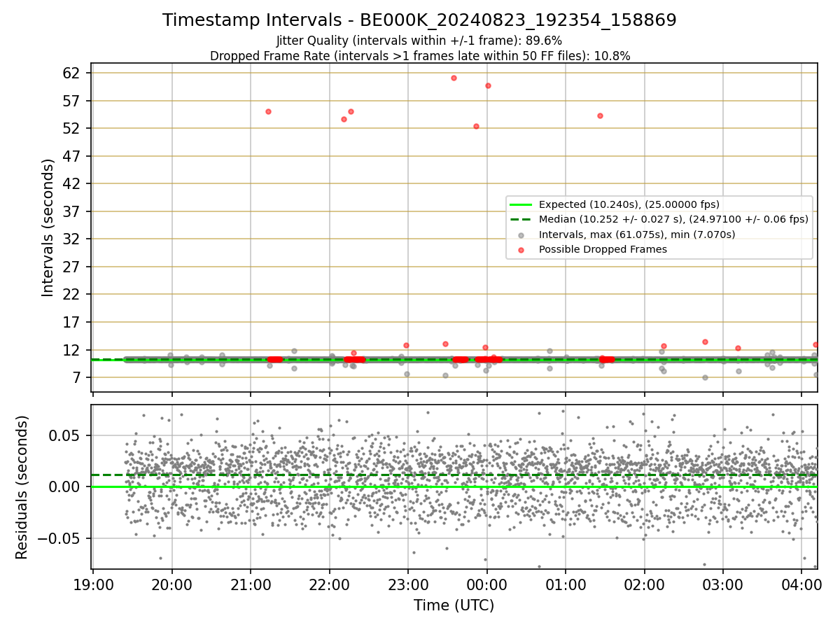
Task: Click the '0.05' residuals tick label
Action: [66, 435]
